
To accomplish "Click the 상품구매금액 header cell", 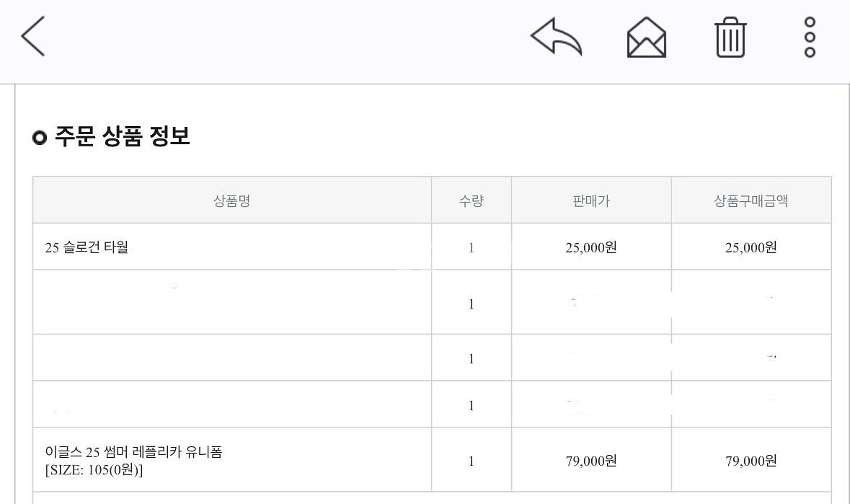I will tap(751, 200).
